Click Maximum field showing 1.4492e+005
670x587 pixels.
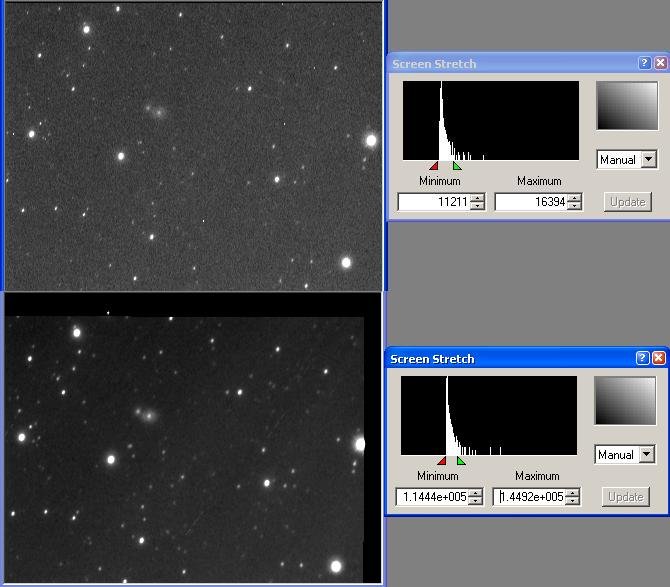pyautogui.click(x=529, y=497)
